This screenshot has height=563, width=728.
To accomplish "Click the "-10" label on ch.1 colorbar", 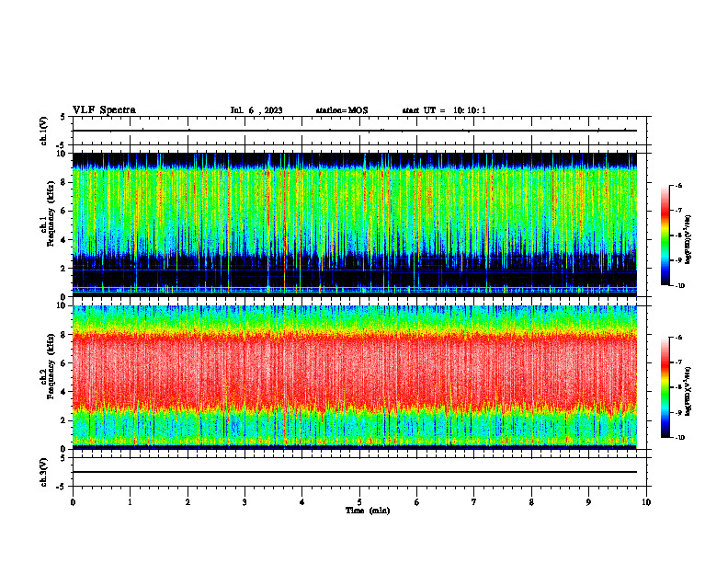I will point(678,285).
